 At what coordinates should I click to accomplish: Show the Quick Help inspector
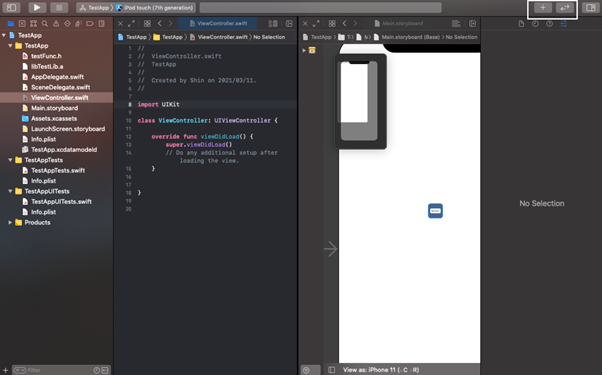[x=549, y=24]
